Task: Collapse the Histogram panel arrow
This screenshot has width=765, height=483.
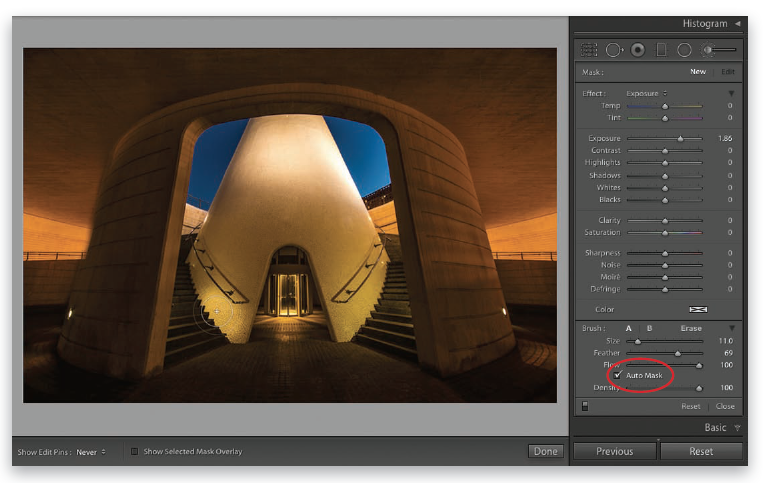Action: 737,22
